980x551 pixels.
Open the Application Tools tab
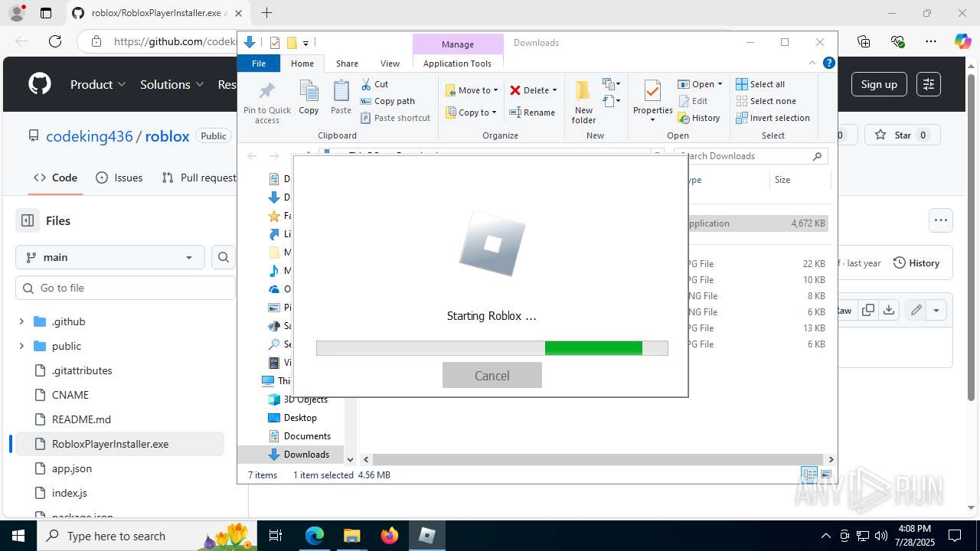tap(457, 64)
